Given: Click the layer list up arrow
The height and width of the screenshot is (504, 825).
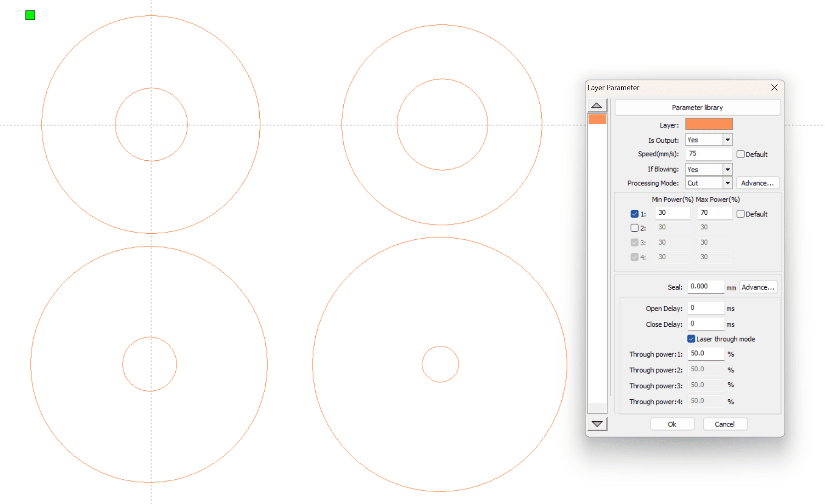Looking at the screenshot, I should click(597, 106).
